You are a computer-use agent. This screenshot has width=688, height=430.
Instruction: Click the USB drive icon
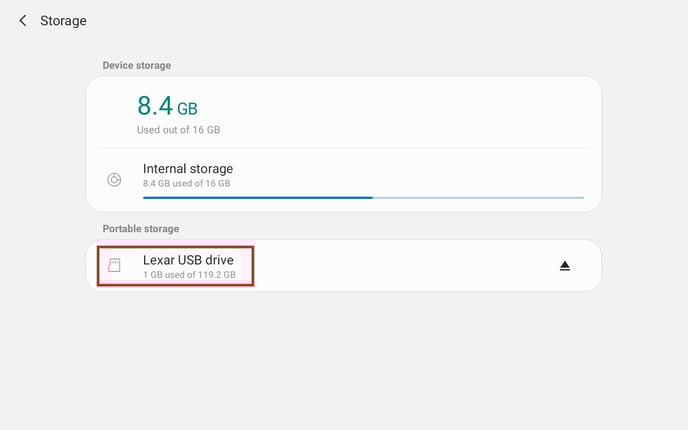[114, 266]
